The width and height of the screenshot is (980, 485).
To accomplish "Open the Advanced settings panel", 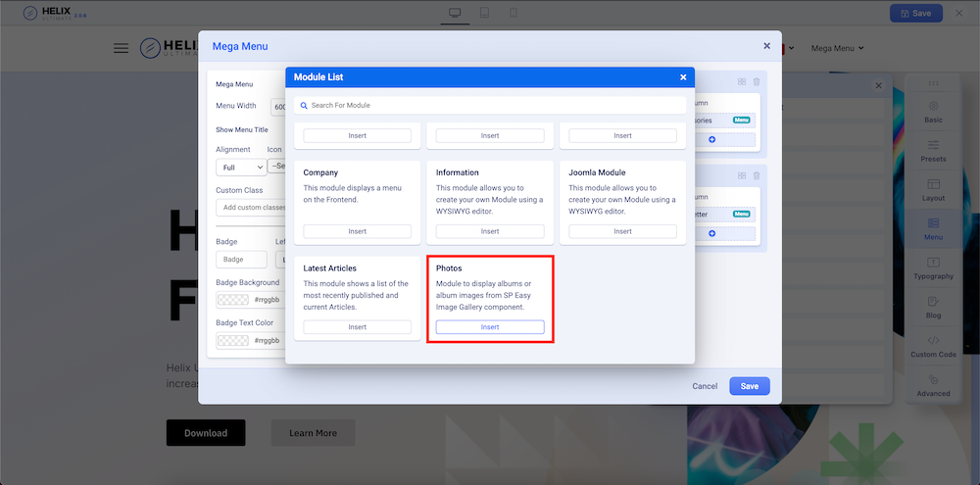I will (x=933, y=386).
